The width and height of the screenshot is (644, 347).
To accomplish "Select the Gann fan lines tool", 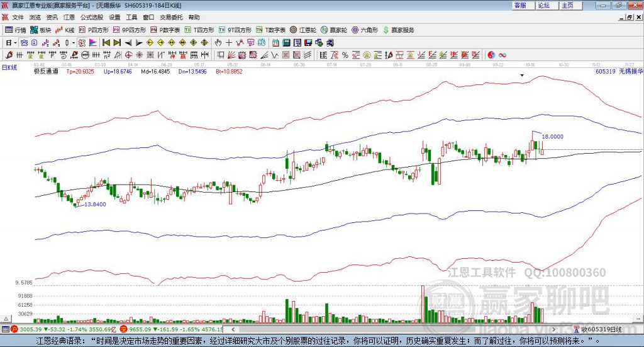I will [x=231, y=55].
